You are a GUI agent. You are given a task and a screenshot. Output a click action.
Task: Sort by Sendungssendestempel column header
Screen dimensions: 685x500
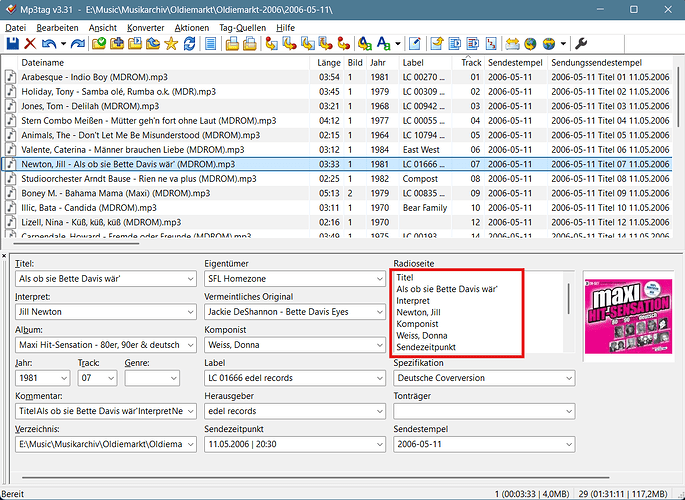click(x=610, y=63)
